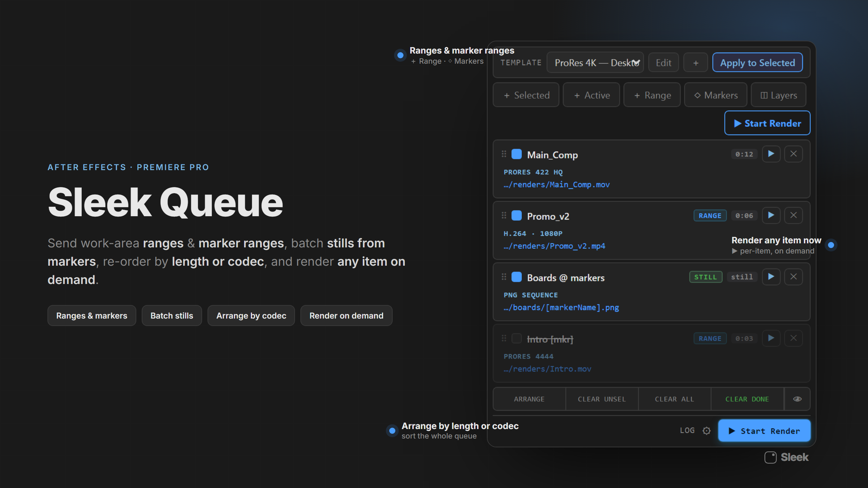Click CLEAR DONE button
This screenshot has width=868, height=488.
click(x=747, y=399)
